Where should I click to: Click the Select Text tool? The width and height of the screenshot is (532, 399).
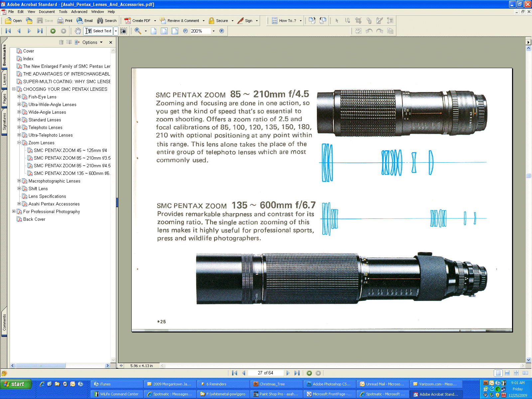coord(98,31)
